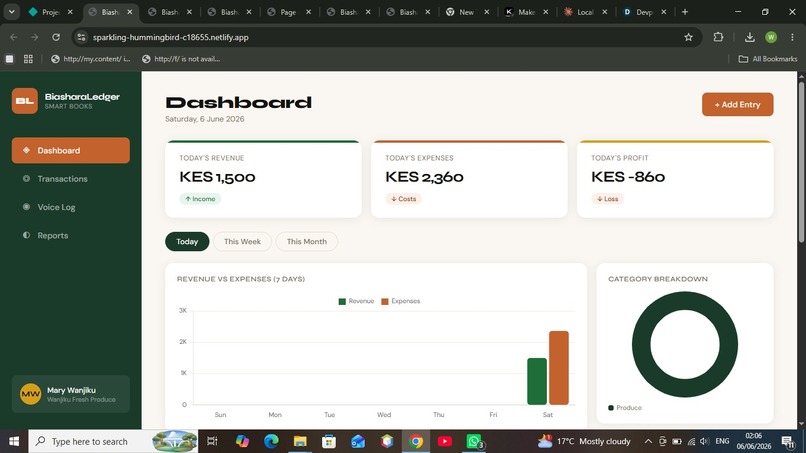Viewport: 806px width, 453px height.
Task: Go forward in browser history
Action: (34, 37)
